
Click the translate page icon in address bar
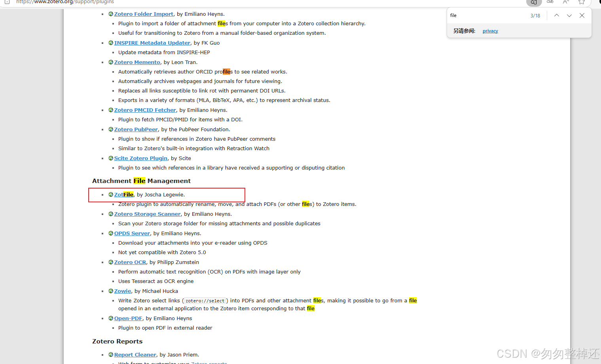[x=550, y=2]
